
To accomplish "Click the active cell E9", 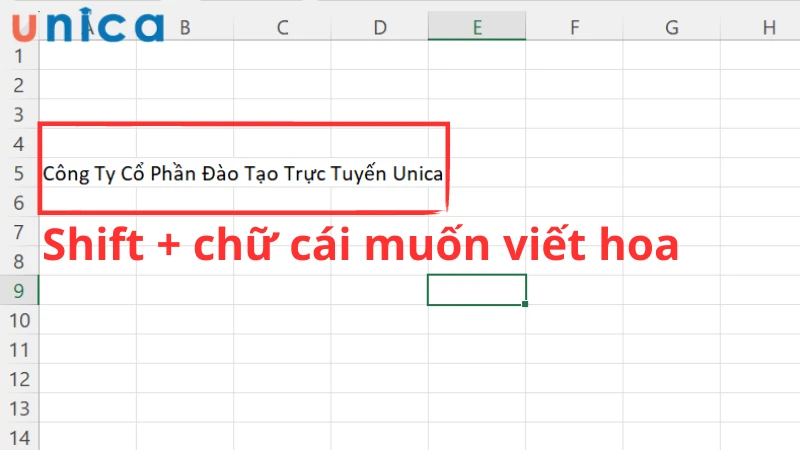I will [477, 290].
